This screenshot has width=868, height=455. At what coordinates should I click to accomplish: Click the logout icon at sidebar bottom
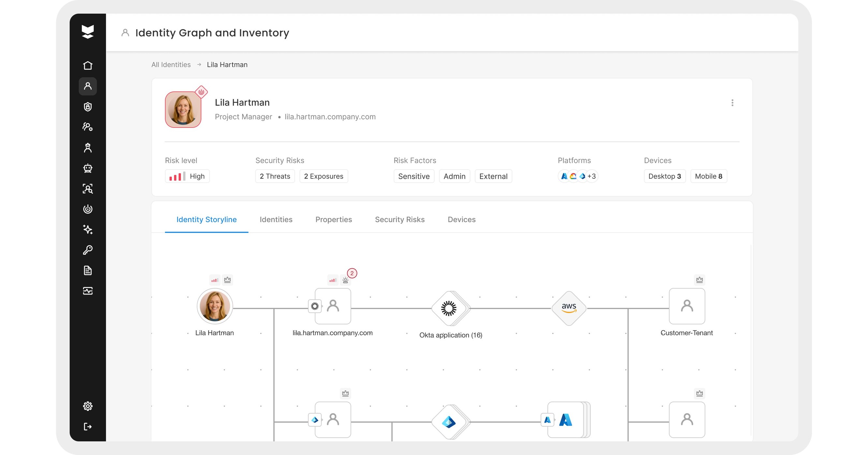[x=88, y=427]
